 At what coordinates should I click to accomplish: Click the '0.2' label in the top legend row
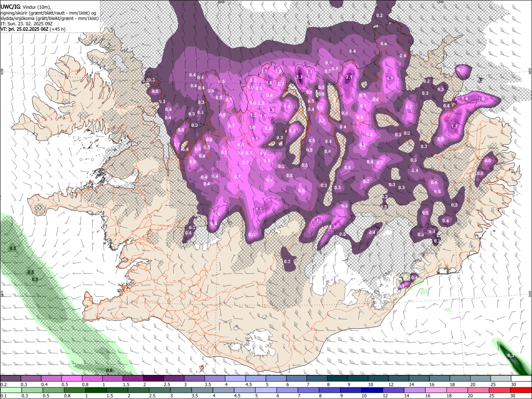pyautogui.click(x=4, y=384)
